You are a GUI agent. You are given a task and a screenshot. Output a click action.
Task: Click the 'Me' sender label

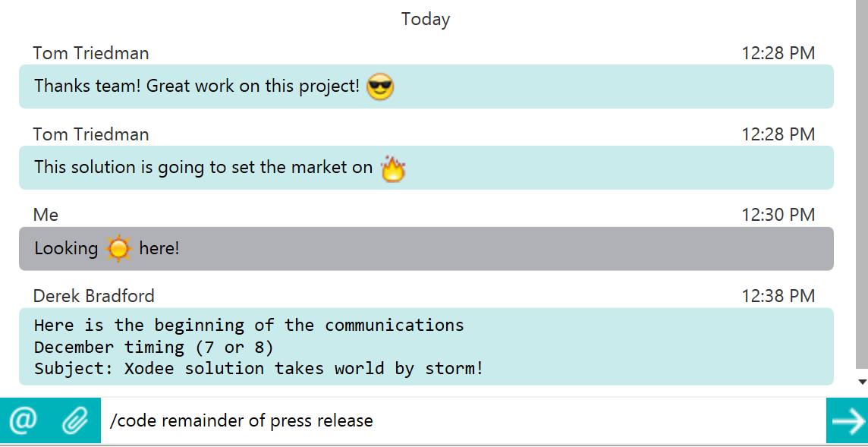(46, 215)
